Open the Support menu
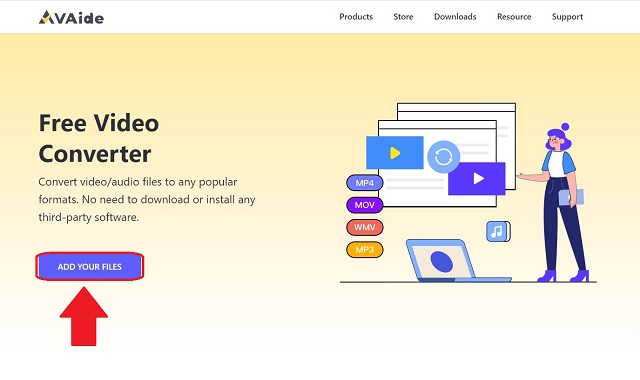The width and height of the screenshot is (640, 380). click(567, 17)
